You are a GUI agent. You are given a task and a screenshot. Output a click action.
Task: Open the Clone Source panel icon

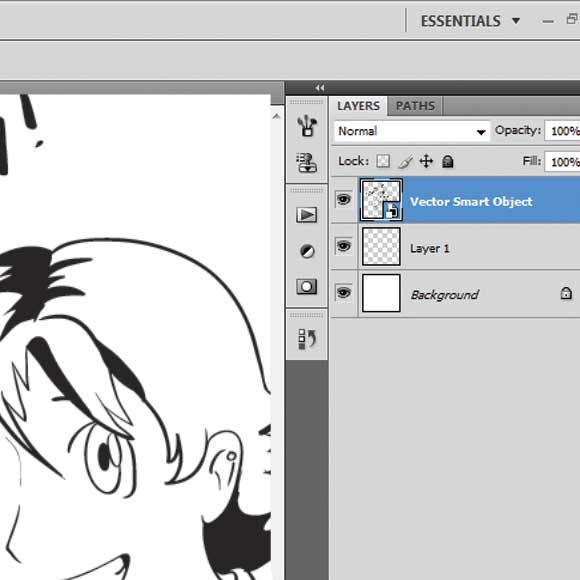(x=307, y=163)
